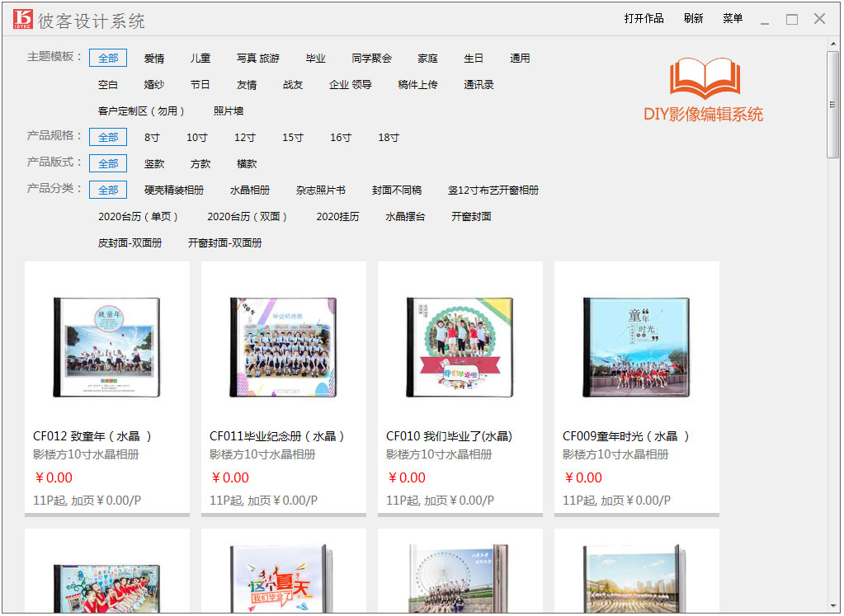
Task: Click the scrollbar down arrow
Action: (832, 606)
